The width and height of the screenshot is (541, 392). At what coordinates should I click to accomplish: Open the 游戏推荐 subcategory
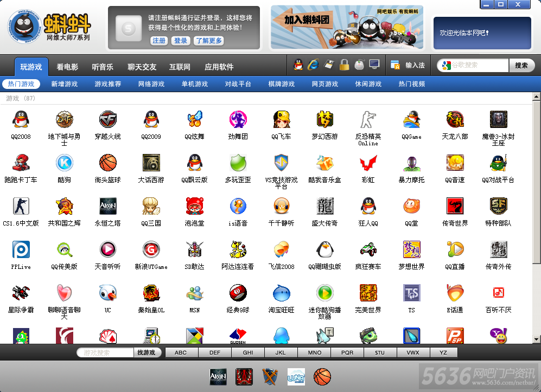point(108,84)
